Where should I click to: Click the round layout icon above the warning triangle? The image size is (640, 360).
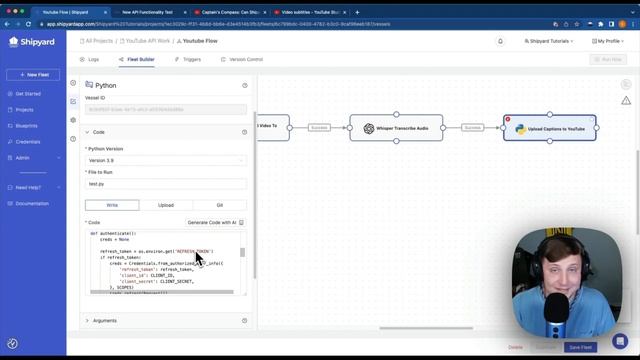pyautogui.click(x=626, y=84)
